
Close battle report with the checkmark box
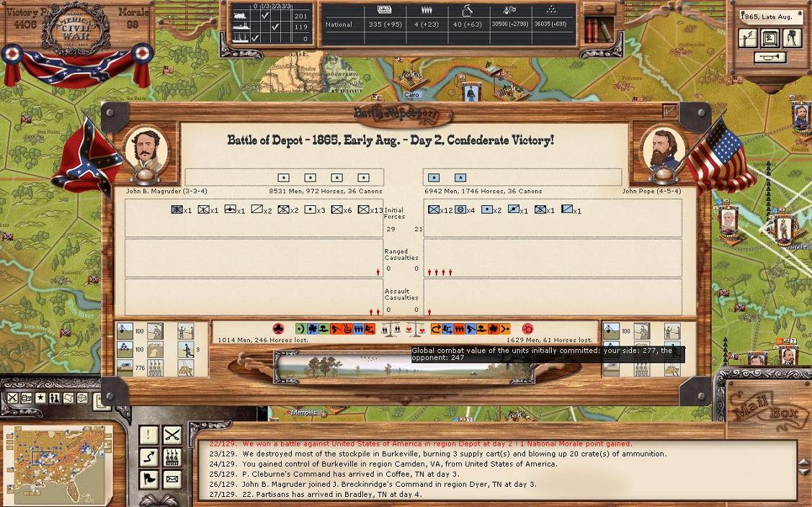(670, 111)
